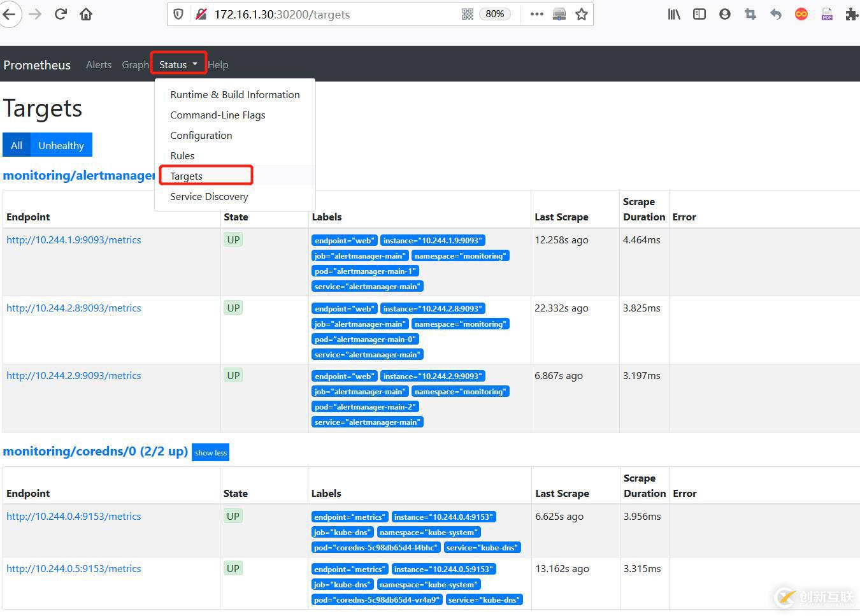Click the screenshot crop icon
This screenshot has width=860, height=616.
750,14
